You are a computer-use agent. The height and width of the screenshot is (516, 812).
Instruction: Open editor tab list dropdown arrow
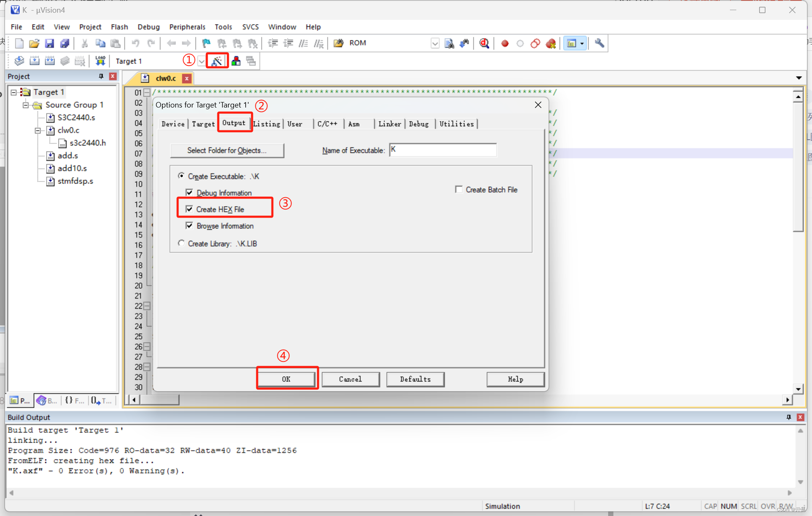point(799,78)
